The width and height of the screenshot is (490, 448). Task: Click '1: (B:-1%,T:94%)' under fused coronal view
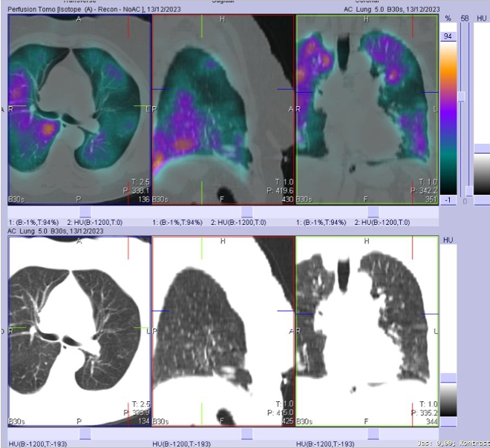pos(321,223)
